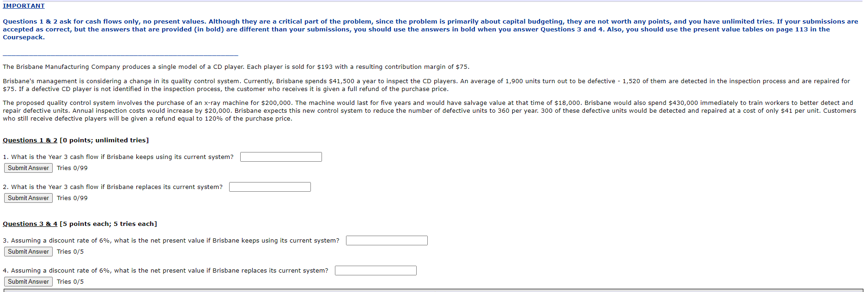Click the Tries 0/99 label under Question 2

(x=72, y=198)
